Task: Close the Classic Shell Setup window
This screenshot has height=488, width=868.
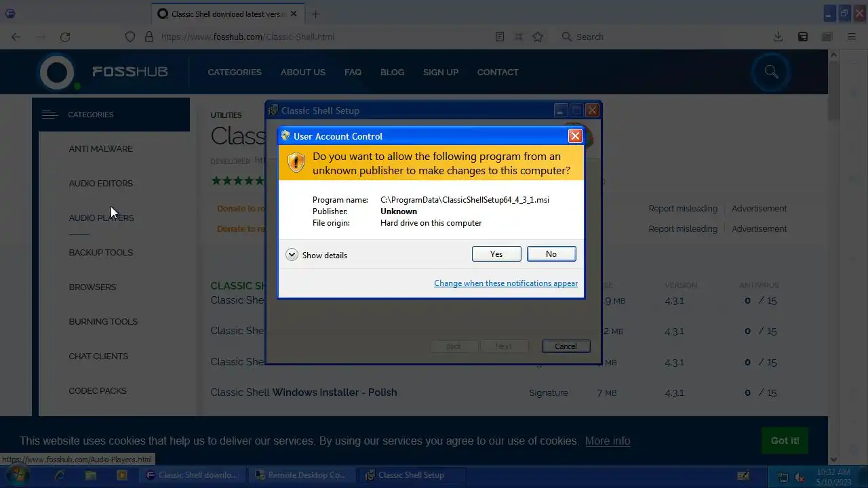Action: [592, 110]
